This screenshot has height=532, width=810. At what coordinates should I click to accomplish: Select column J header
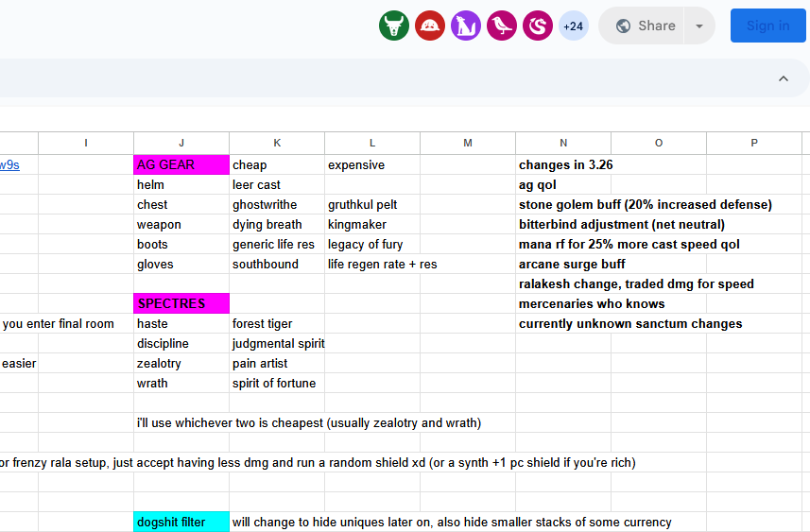click(181, 143)
